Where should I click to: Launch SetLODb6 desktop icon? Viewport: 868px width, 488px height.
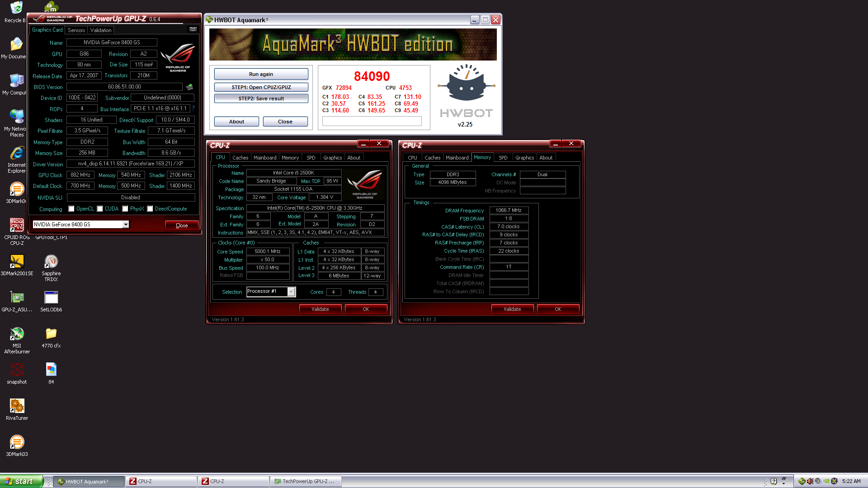click(51, 301)
